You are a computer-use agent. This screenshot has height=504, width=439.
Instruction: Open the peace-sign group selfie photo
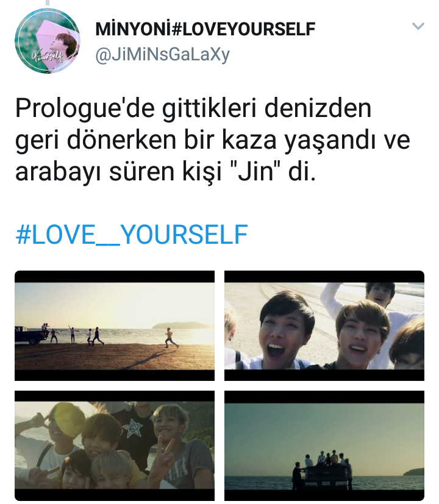tap(115, 445)
